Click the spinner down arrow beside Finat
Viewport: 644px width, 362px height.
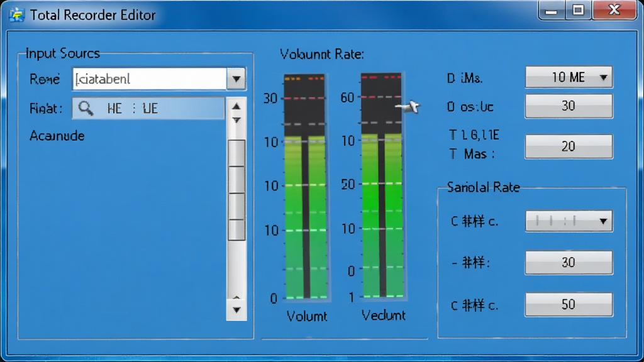236,120
